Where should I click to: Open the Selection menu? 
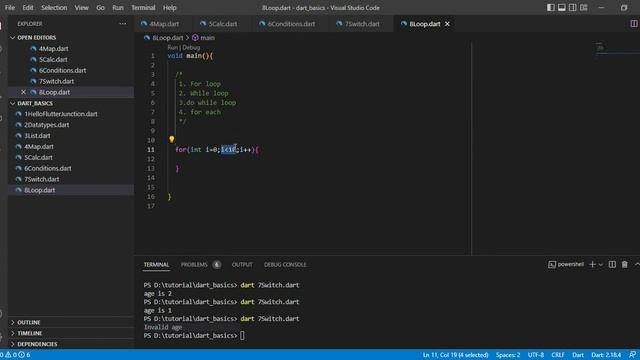[x=54, y=8]
